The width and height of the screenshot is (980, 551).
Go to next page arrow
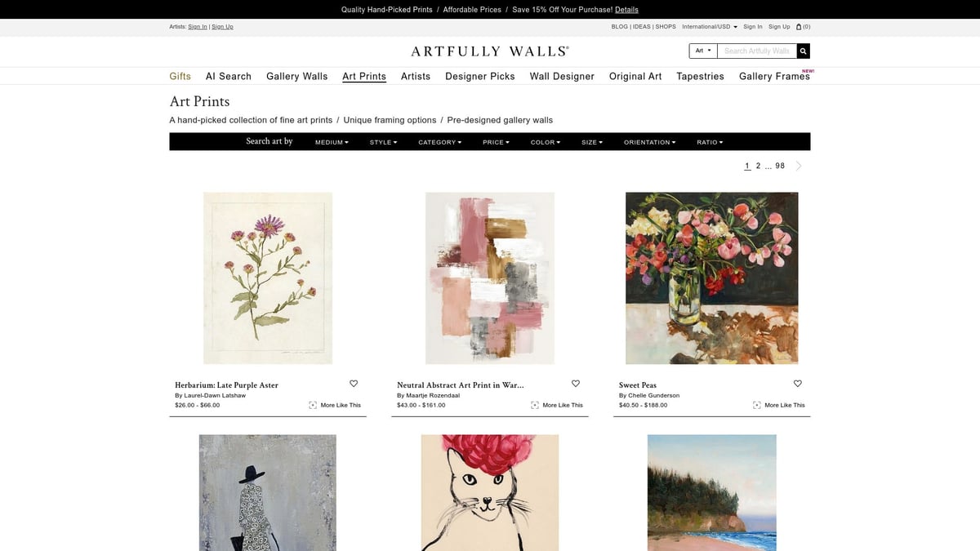pos(799,166)
